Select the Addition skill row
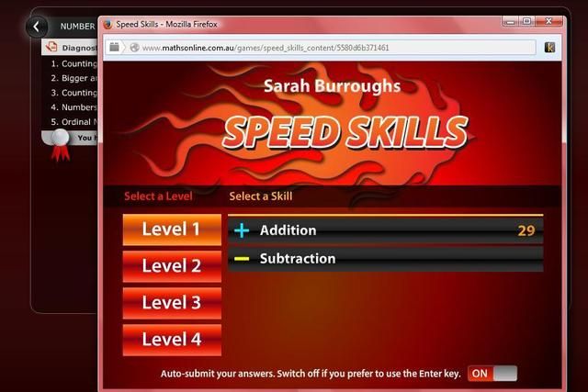 click(386, 230)
